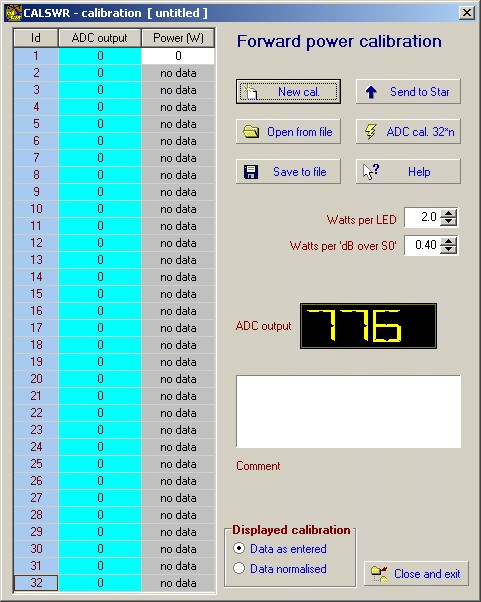
Task: Click Save to file button
Action: tap(288, 172)
